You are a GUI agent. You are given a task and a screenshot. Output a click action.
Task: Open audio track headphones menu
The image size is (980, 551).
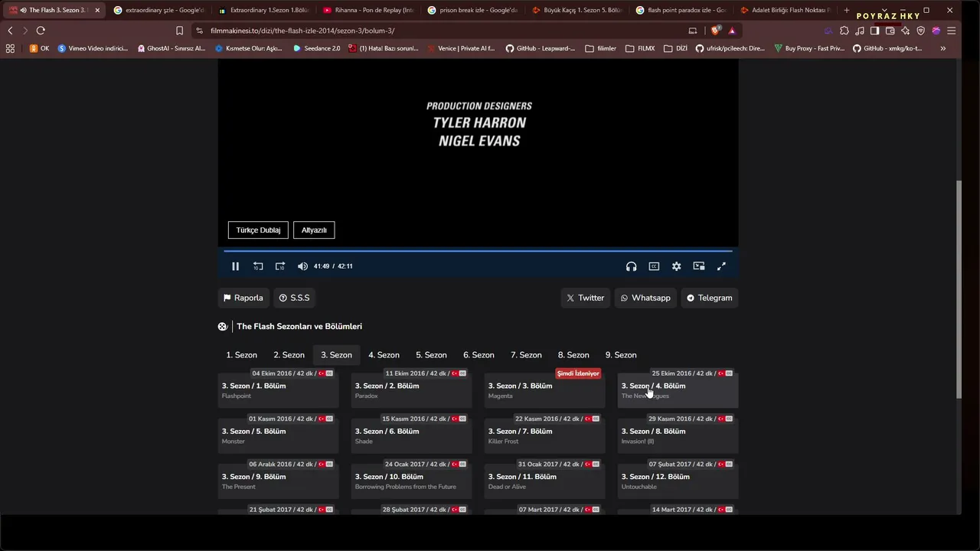coord(631,266)
